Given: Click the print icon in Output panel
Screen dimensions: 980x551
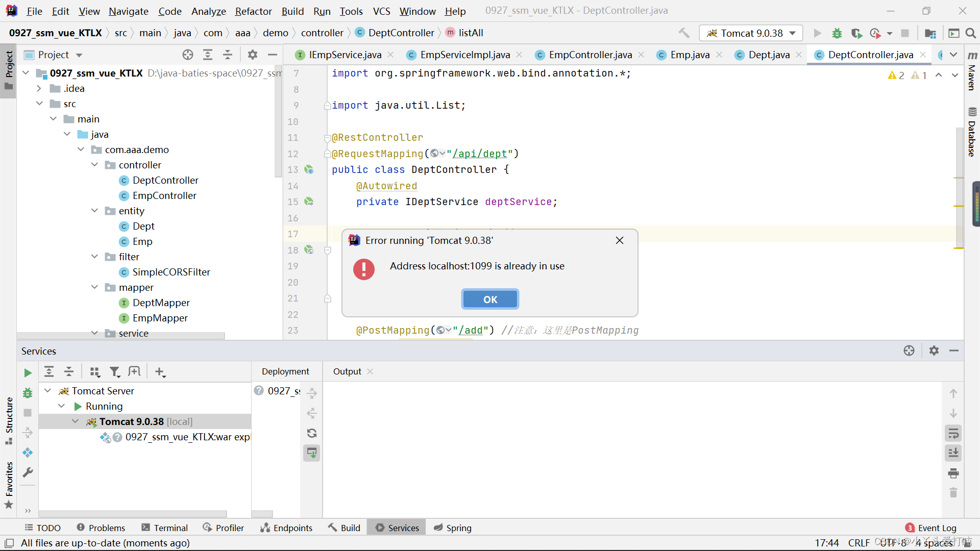Looking at the screenshot, I should click(x=953, y=473).
